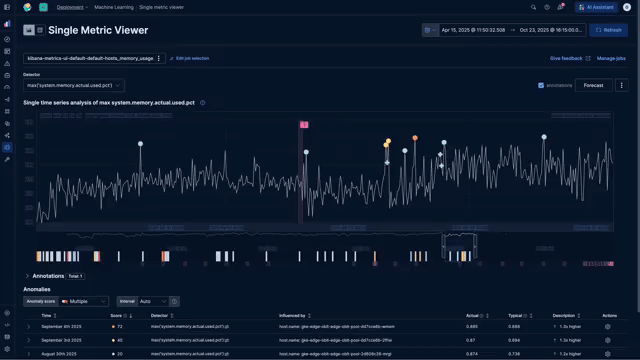Switch to the anomaly explorer grid icon
This screenshot has height=360, width=640.
pyautogui.click(x=40, y=30)
